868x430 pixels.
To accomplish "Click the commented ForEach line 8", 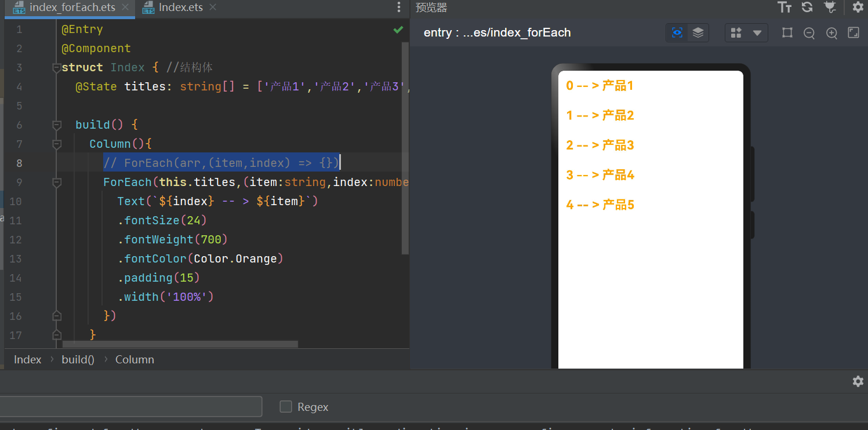I will [x=221, y=163].
